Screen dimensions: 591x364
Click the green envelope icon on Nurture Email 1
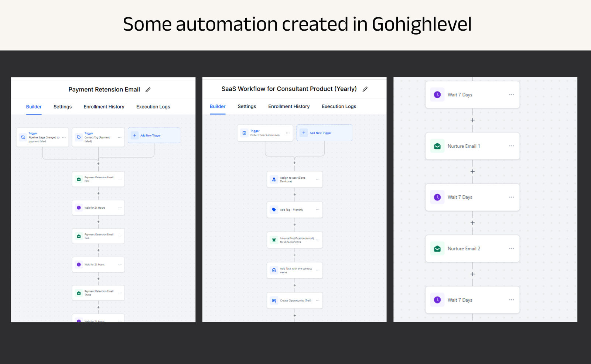pyautogui.click(x=437, y=146)
